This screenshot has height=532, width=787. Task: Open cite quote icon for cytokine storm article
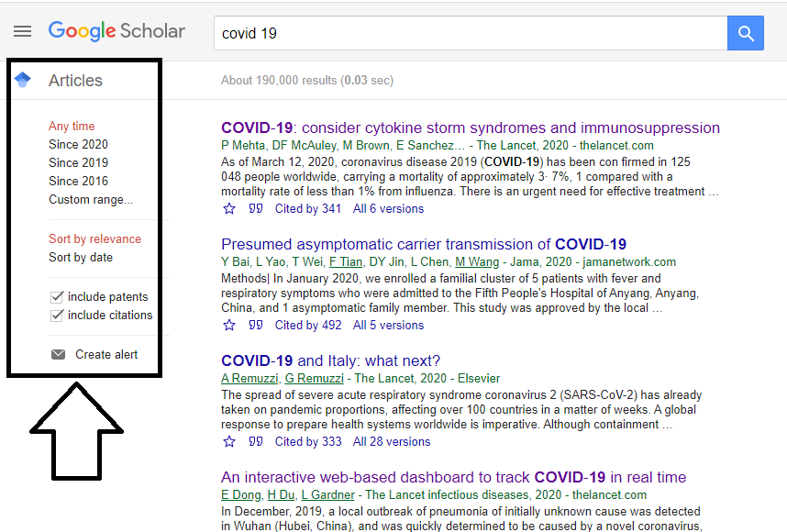click(256, 208)
